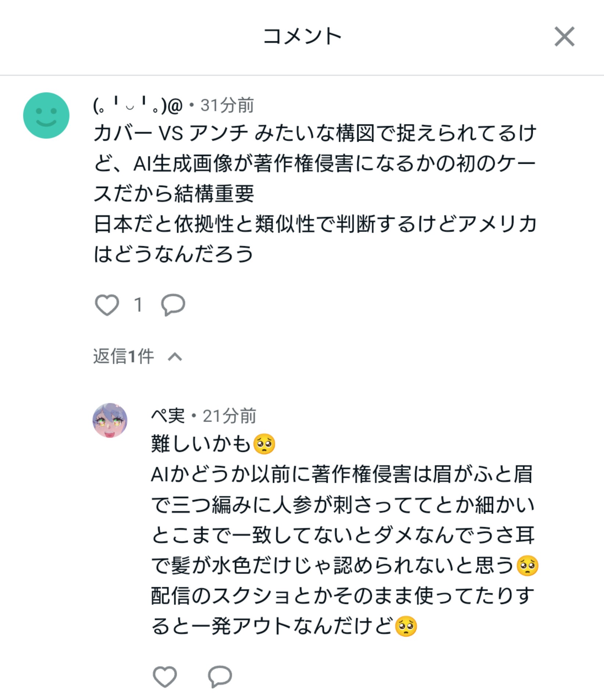Image resolution: width=604 pixels, height=700 pixels.
Task: Tap the reply bubble under ペ実's reply
Action: (x=220, y=676)
